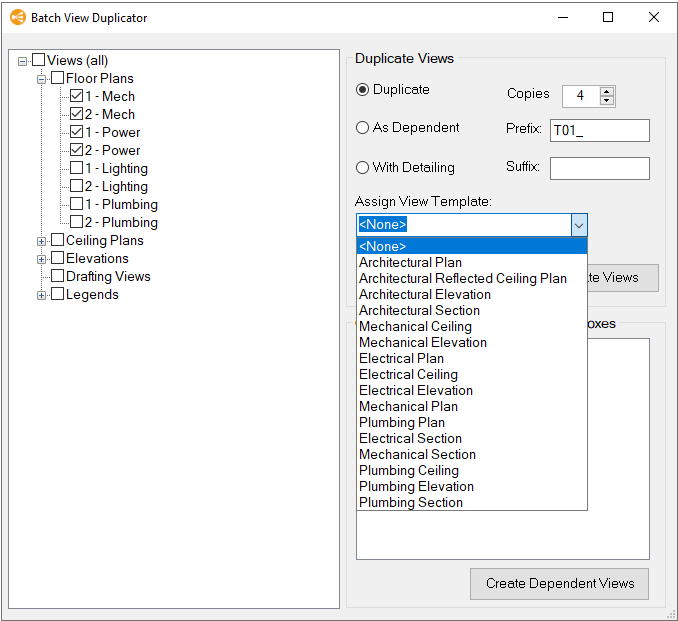
Task: Check the 1 - Plumbing view
Action: coord(77,204)
